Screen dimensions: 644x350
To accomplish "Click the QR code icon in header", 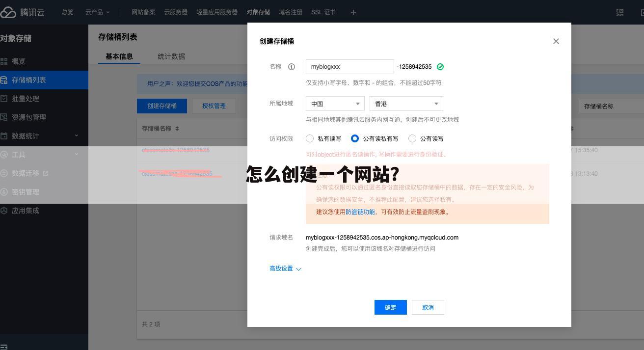I will click(x=620, y=12).
